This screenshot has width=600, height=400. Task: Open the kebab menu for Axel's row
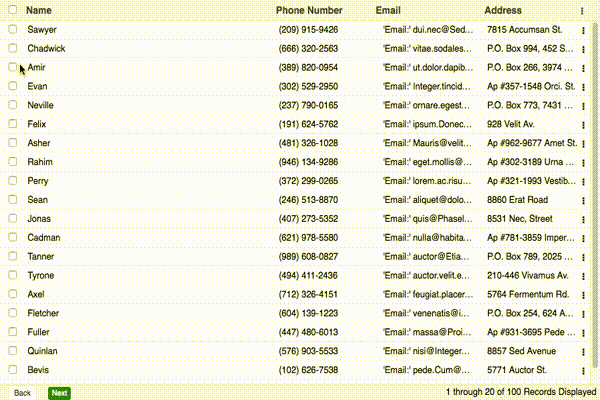(x=583, y=296)
